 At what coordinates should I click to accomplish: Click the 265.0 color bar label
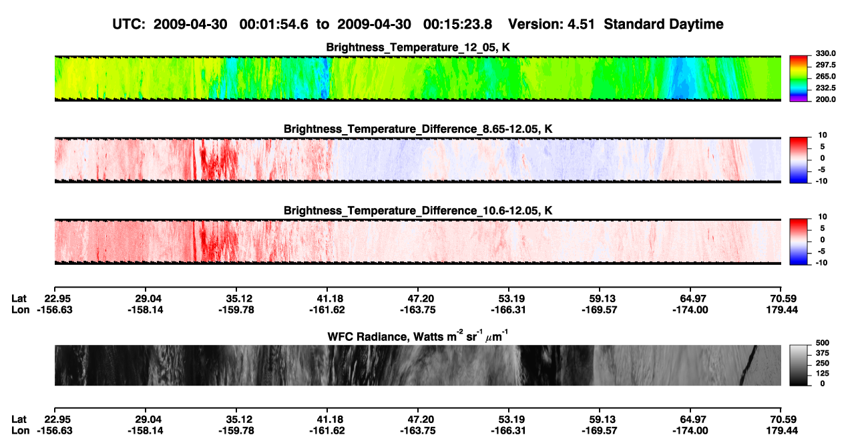point(825,76)
